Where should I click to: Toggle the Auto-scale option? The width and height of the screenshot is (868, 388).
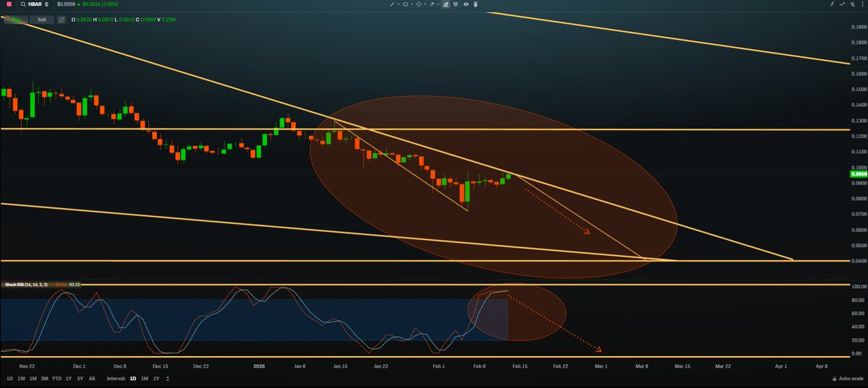click(x=848, y=379)
